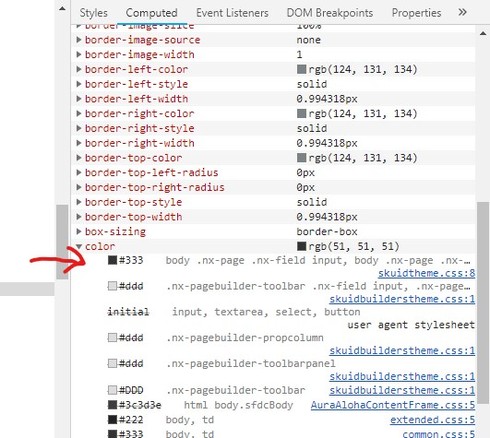The image size is (490, 438).
Task: Select the box-sizing value border-box
Action: (327, 231)
